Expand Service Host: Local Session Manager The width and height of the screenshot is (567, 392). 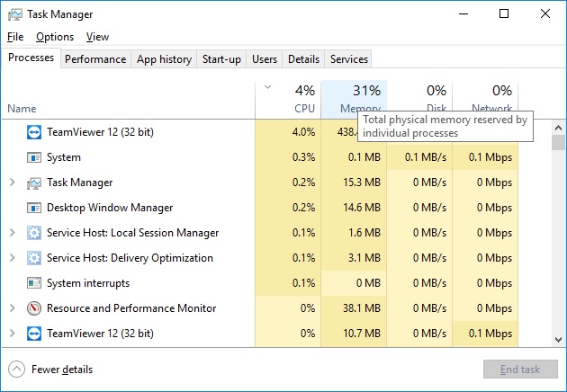point(12,233)
